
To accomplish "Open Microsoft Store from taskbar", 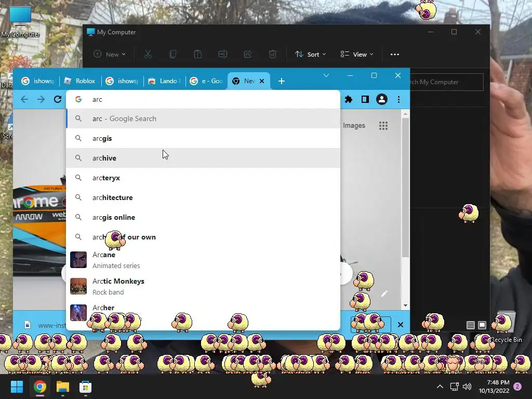I will coord(86,387).
